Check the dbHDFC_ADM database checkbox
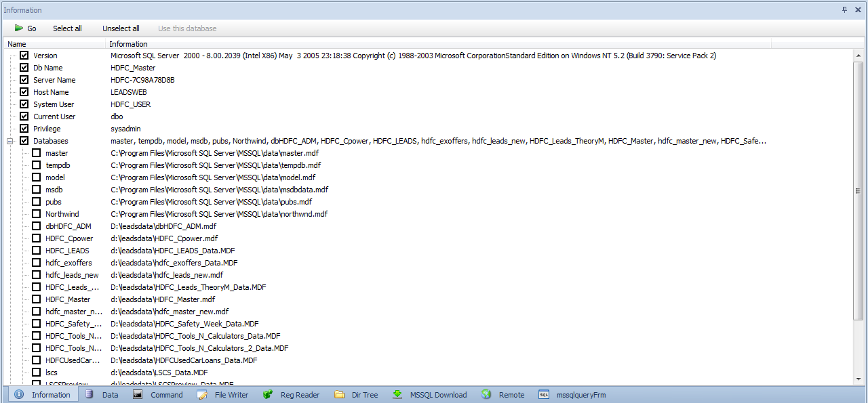This screenshot has width=868, height=403. pos(37,226)
